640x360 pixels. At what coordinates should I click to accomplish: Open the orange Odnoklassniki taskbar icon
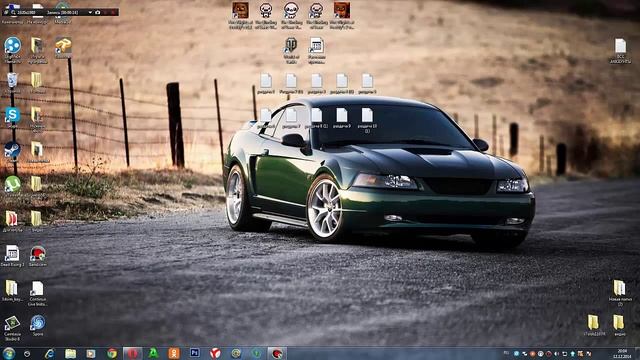coord(174,353)
